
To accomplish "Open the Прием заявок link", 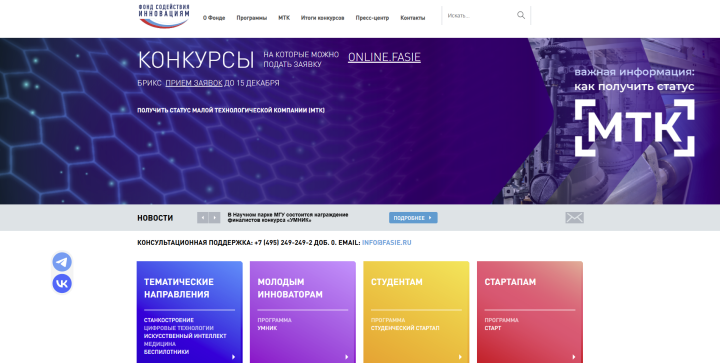I will coord(194,83).
